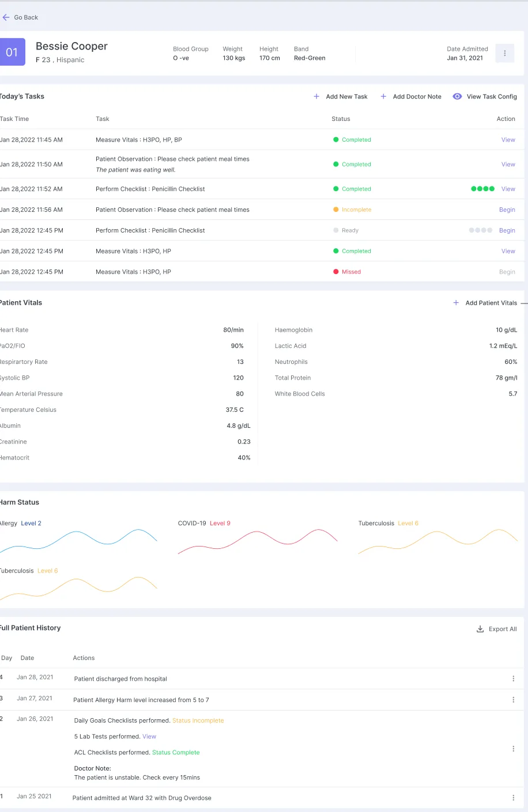Click the gray Ready status dot
This screenshot has height=812, width=528.
(336, 230)
